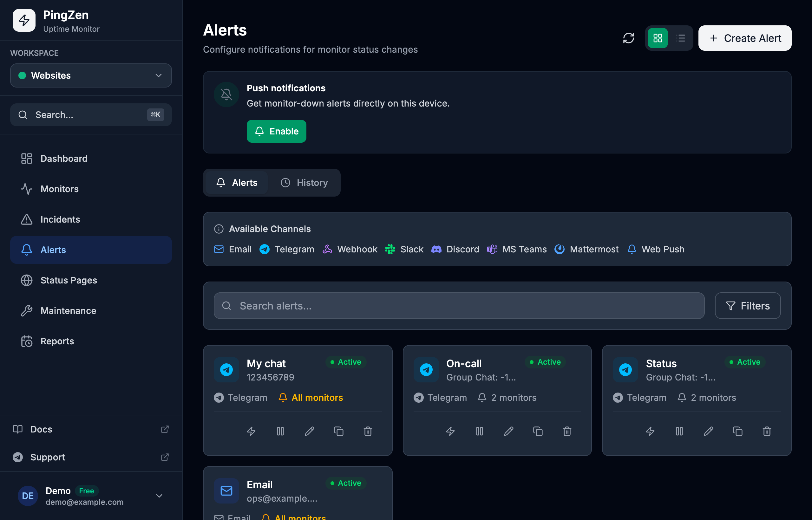Click the Telegram channel label
812x520 pixels.
(294, 249)
